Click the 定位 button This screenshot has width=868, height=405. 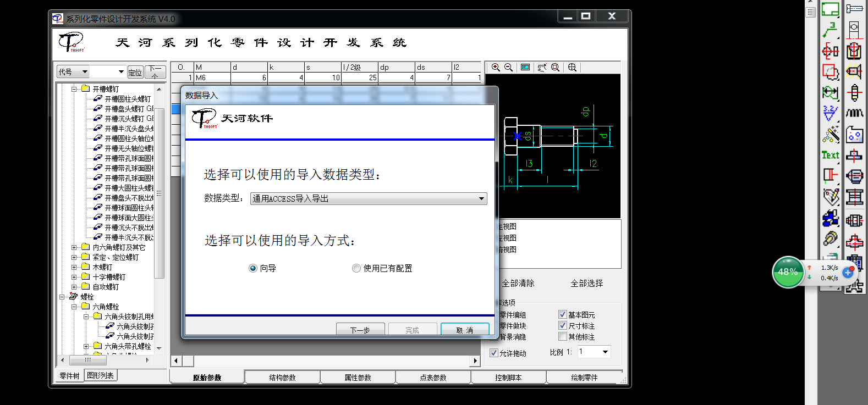coord(135,72)
